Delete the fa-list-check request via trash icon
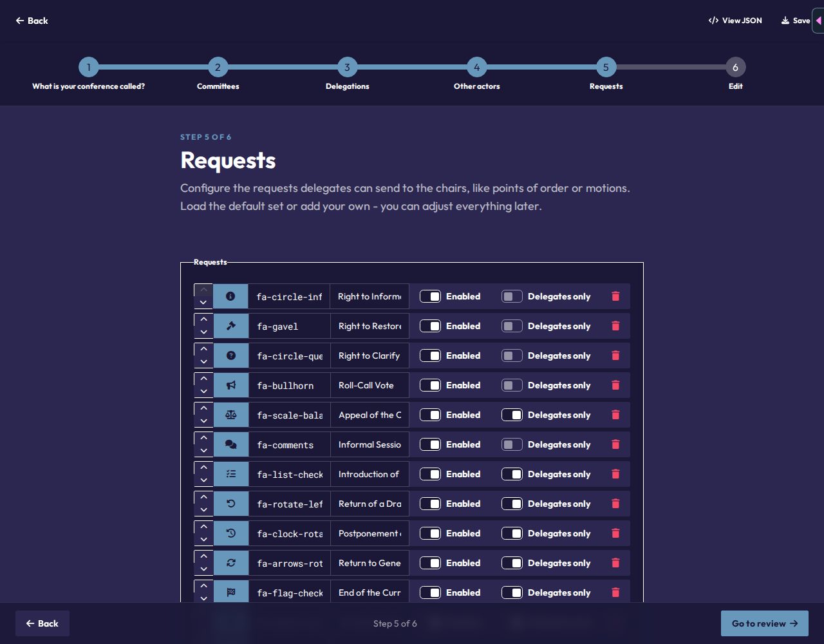 click(x=615, y=474)
